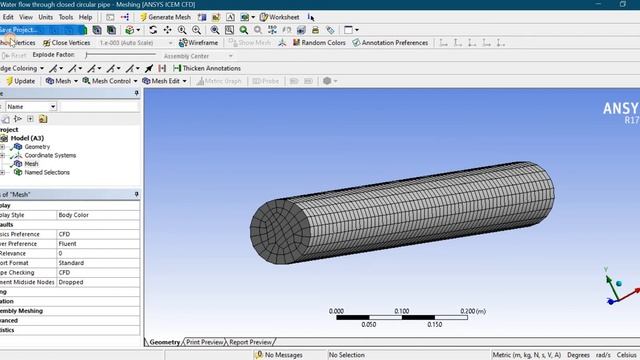Click the green Zoom to Fit icon

tap(244, 30)
